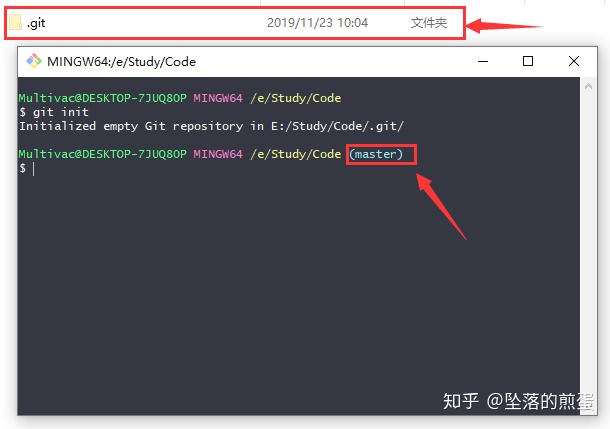Click the second /e/Study/Code path in prompt

[296, 154]
